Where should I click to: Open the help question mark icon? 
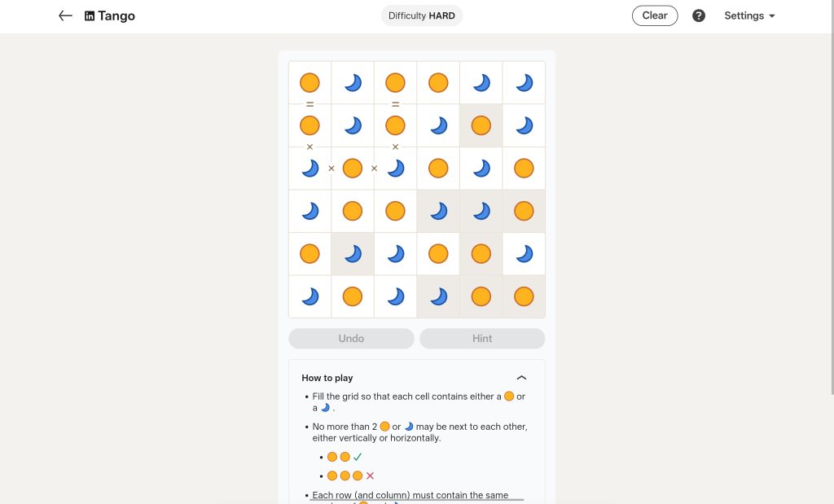click(699, 15)
